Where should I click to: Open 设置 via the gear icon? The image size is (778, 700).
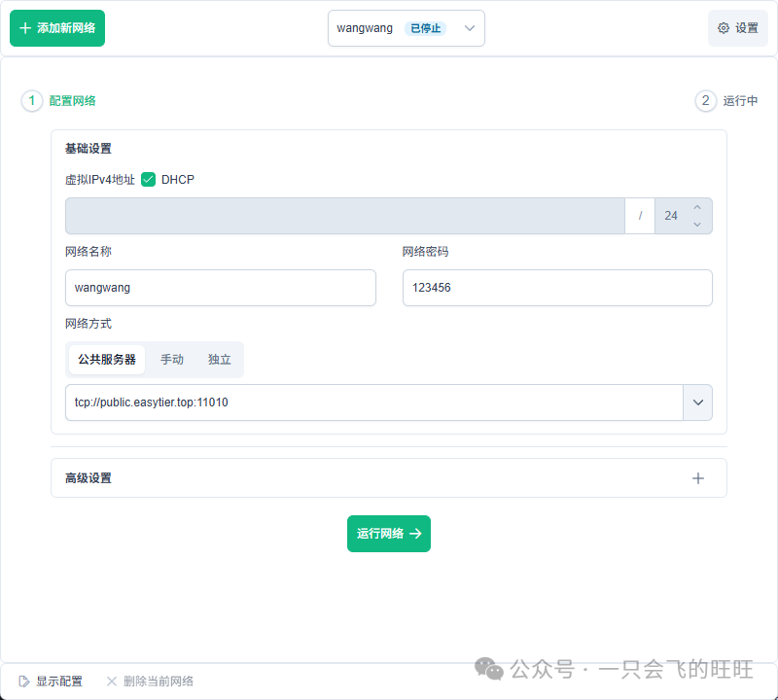(724, 28)
